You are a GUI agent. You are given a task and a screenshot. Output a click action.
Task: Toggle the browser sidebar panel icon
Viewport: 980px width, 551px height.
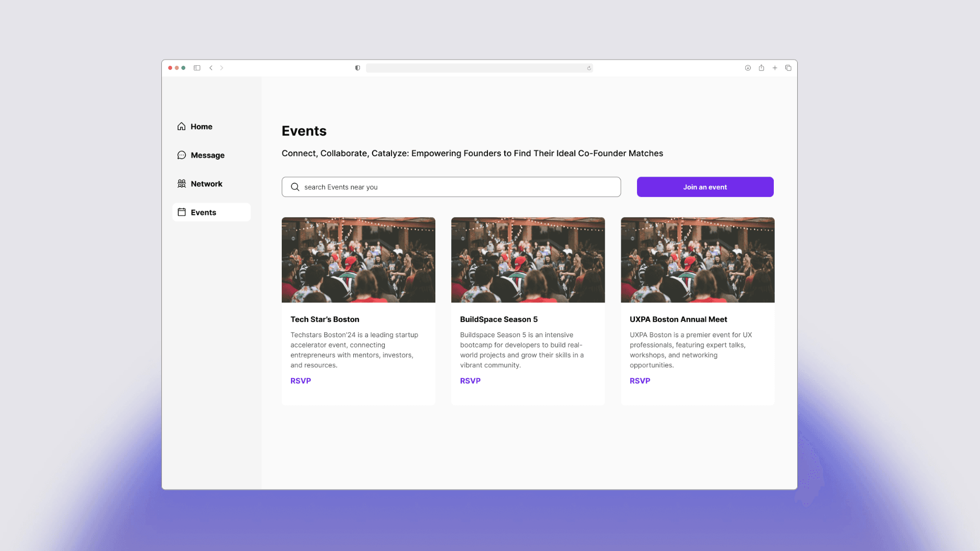click(197, 68)
